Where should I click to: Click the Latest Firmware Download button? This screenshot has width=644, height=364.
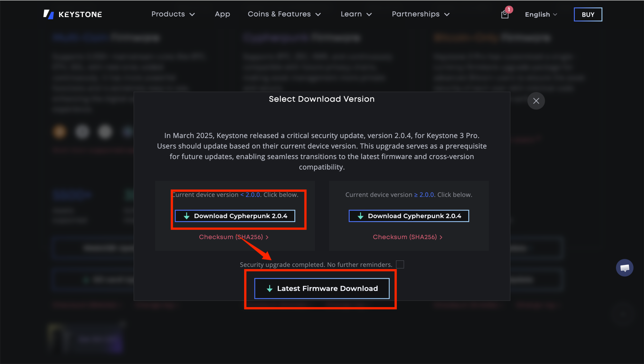coord(322,288)
